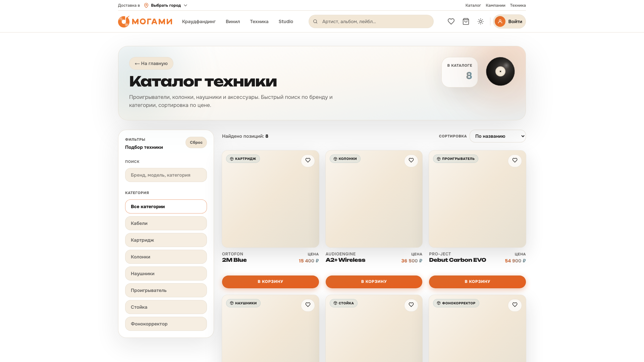Go to Техника in top bar
This screenshot has width=644, height=362.
518,5
